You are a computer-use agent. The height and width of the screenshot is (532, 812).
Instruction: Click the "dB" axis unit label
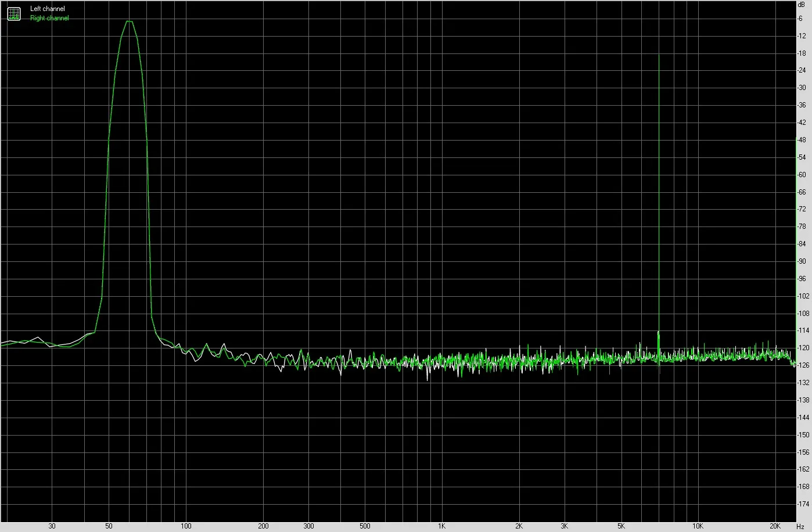coord(802,4)
